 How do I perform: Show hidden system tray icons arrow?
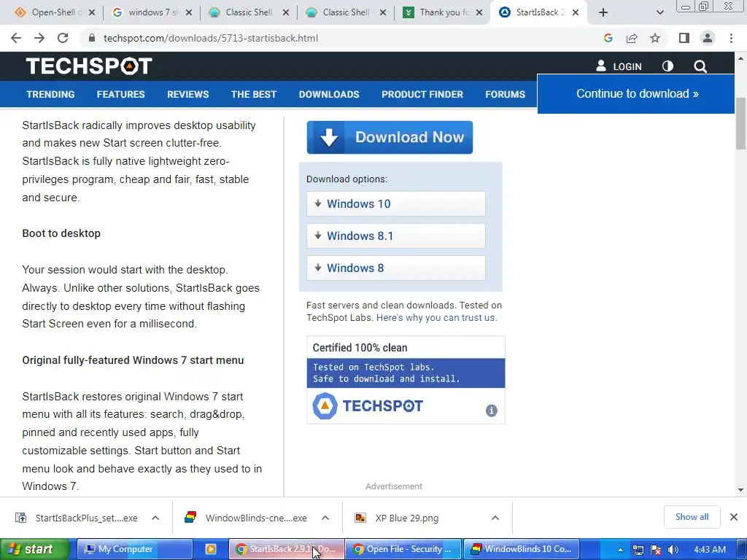[620, 550]
